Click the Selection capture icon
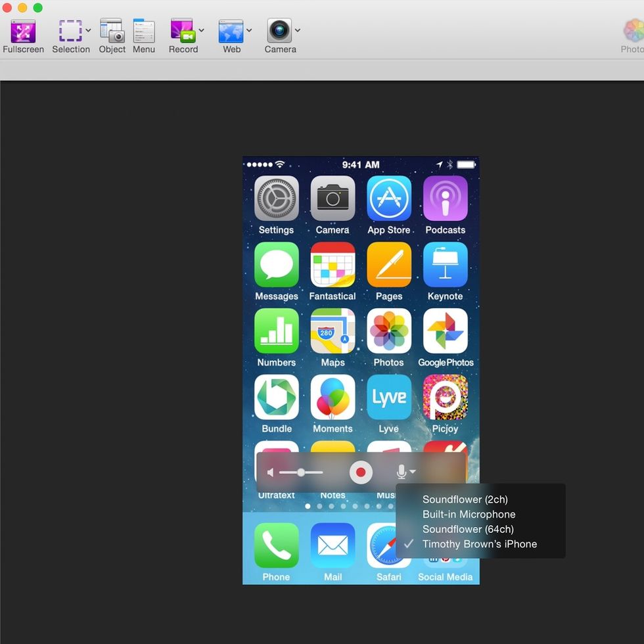The width and height of the screenshot is (644, 644). 70,31
